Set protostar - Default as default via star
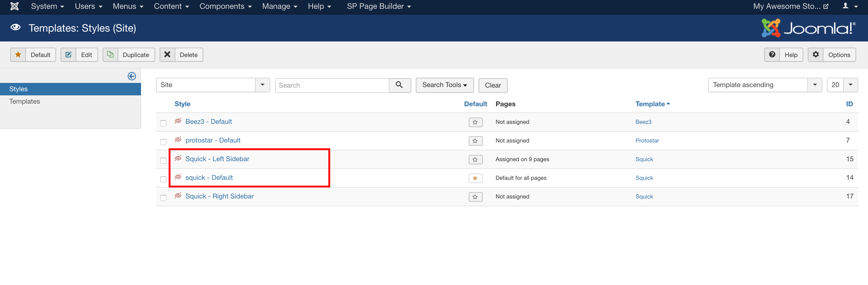 pyautogui.click(x=475, y=141)
